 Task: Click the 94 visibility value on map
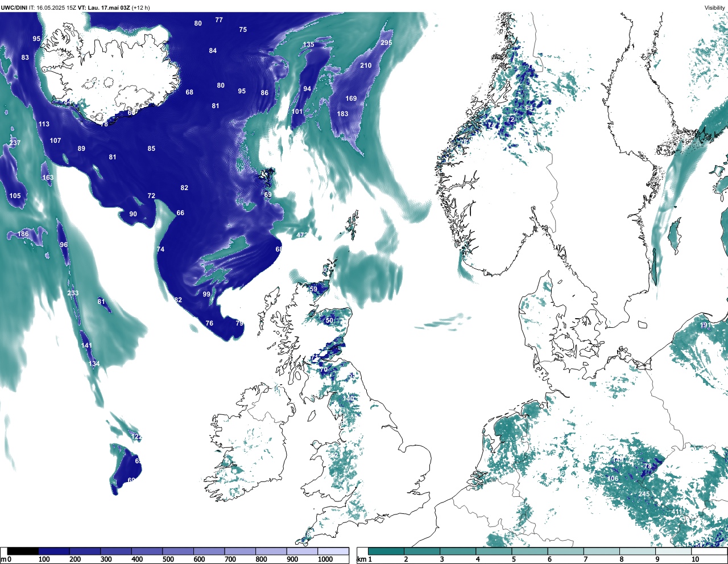click(x=307, y=89)
